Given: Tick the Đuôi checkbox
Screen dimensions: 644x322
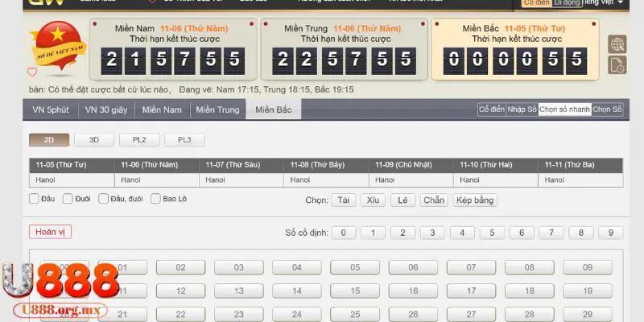Looking at the screenshot, I should click(x=68, y=199).
